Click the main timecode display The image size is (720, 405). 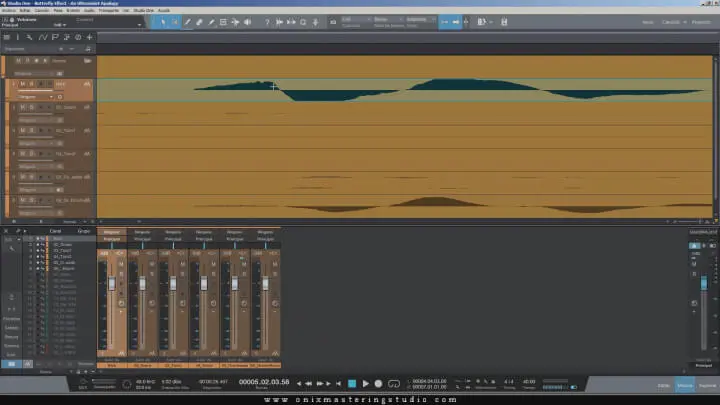click(264, 382)
